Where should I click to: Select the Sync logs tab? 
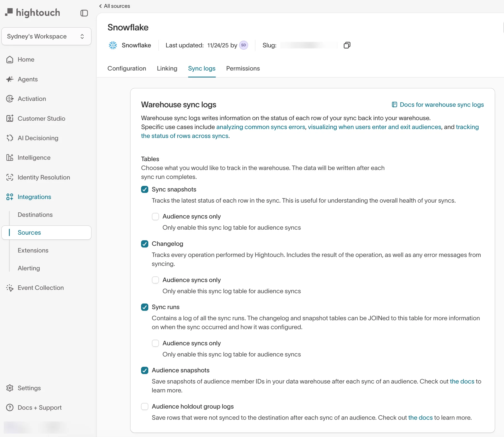click(x=202, y=69)
